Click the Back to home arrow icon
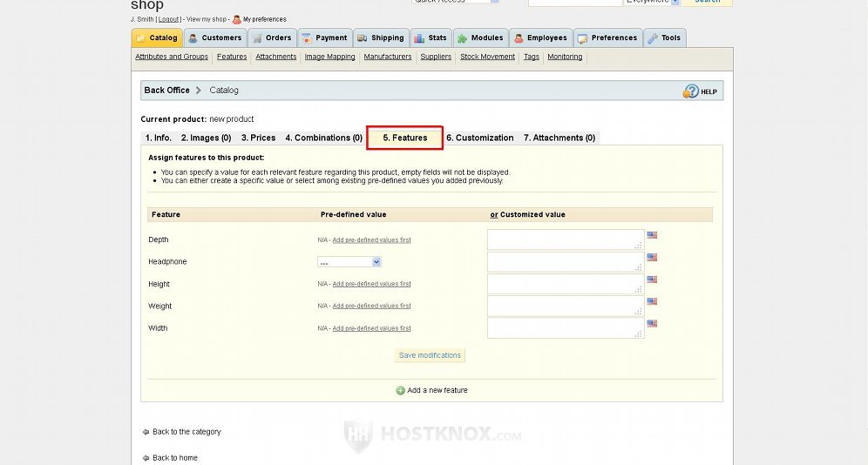The width and height of the screenshot is (868, 465). tap(146, 458)
